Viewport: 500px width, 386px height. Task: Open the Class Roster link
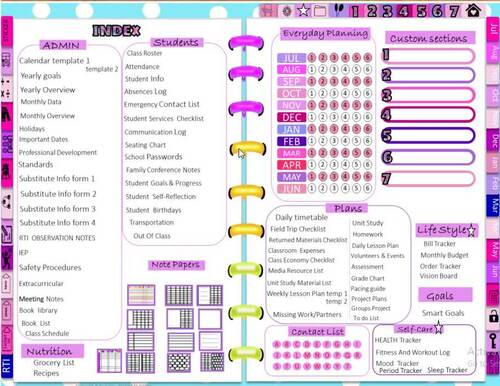point(144,53)
